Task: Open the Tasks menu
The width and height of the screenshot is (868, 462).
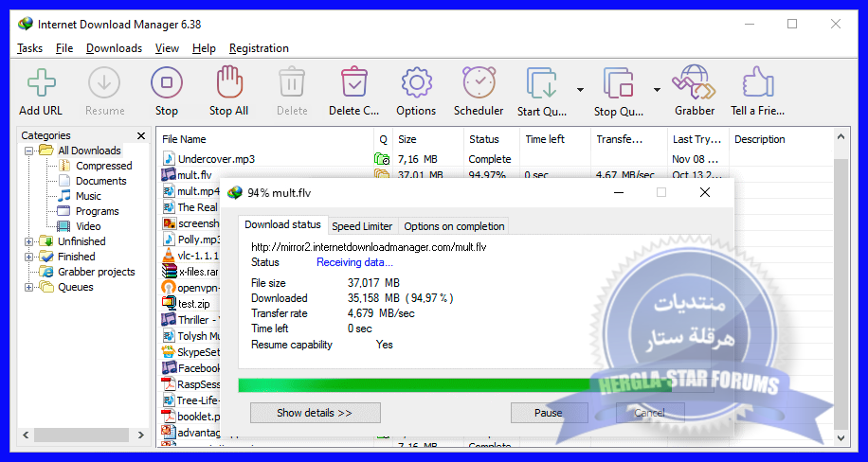Action: [x=30, y=48]
